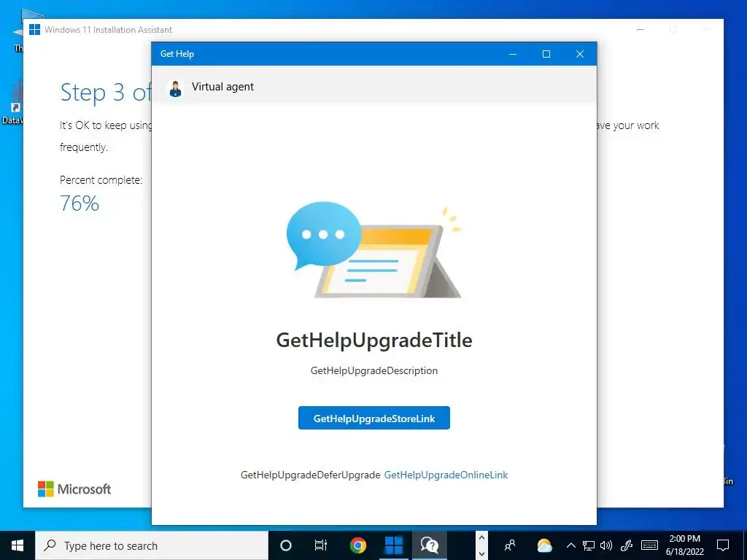Open Task View on the taskbar
Viewport: 747px width, 560px height.
(321, 545)
